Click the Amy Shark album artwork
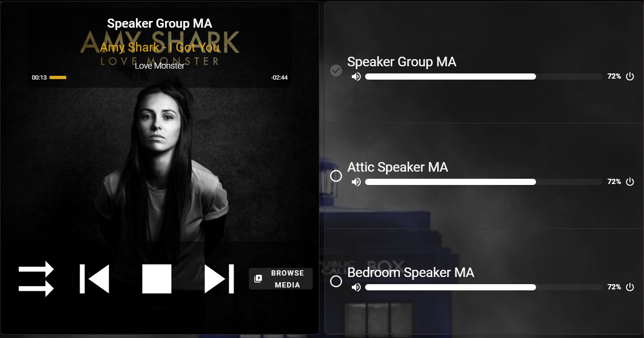Image resolution: width=644 pixels, height=338 pixels. (x=160, y=168)
